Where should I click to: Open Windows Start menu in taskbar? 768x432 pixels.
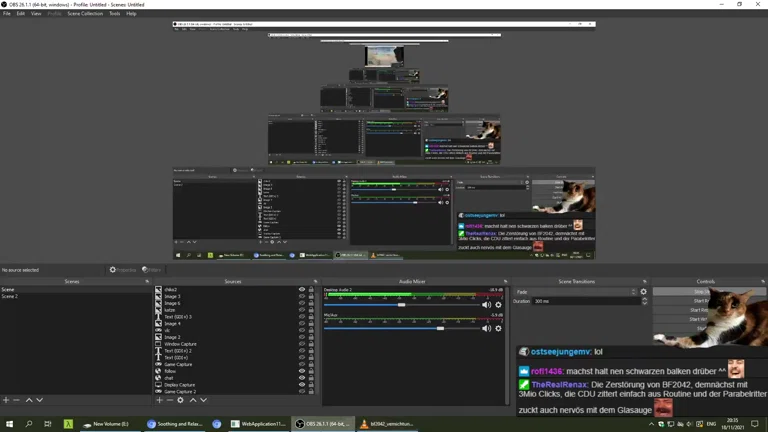(9, 424)
